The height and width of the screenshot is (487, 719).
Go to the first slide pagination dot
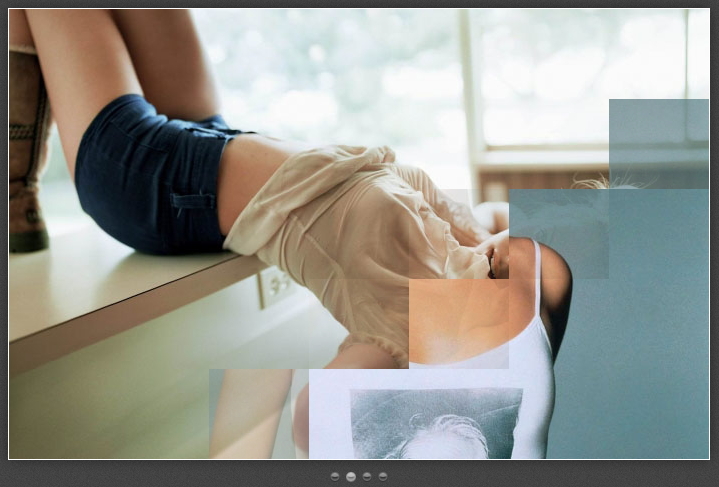335,477
